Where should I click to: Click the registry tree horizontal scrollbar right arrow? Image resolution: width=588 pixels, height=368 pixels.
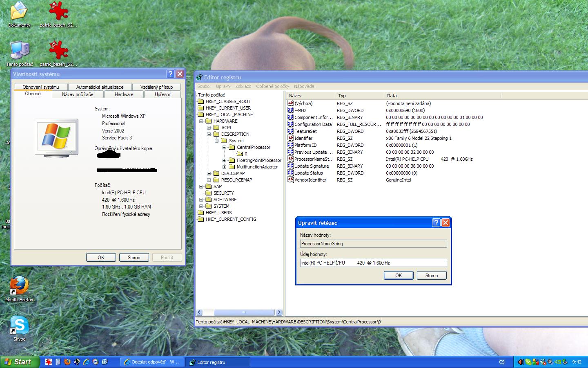pos(279,312)
